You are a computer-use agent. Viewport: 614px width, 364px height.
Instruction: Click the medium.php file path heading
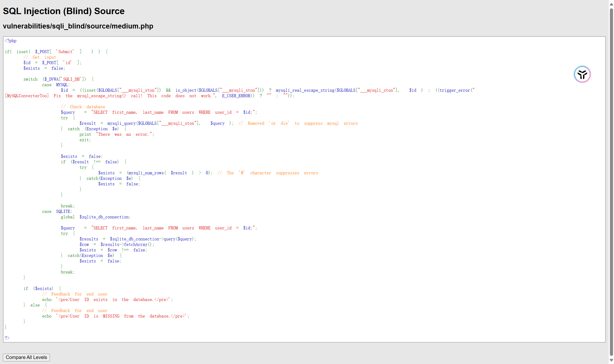78,26
